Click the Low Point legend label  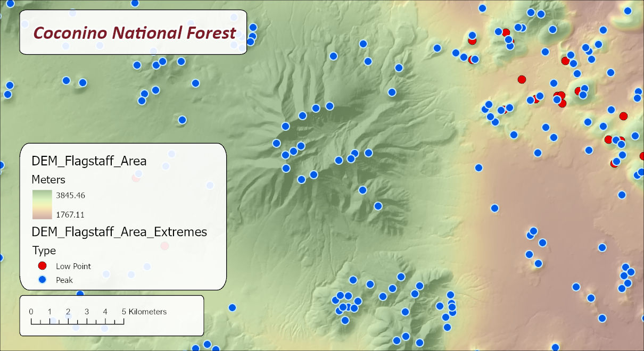[x=73, y=266]
